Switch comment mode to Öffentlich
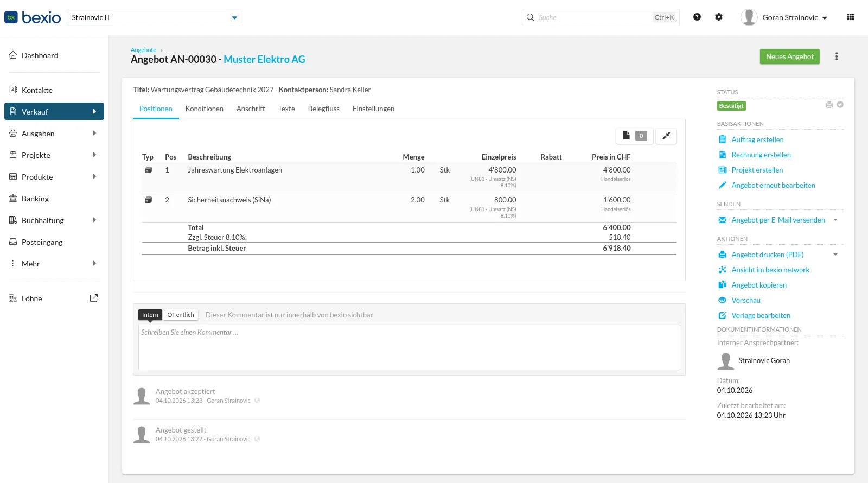The height and width of the screenshot is (483, 868). (181, 315)
